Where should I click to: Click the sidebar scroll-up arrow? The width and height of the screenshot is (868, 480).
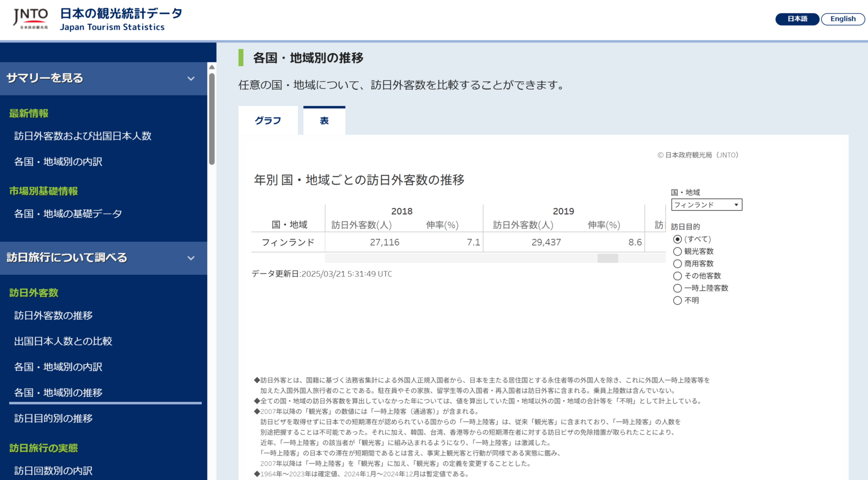pos(212,67)
